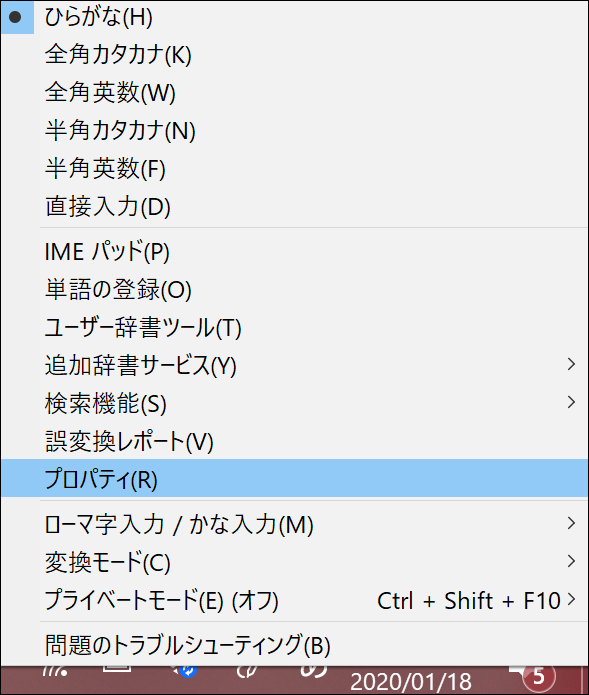
Task: Expand 検索機能(S) submenu arrow
Action: 571,402
